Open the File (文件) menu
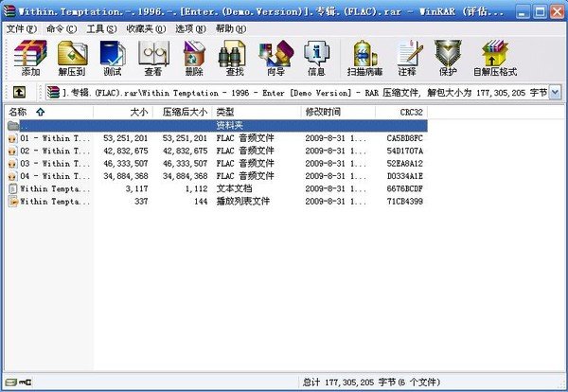 (x=22, y=29)
